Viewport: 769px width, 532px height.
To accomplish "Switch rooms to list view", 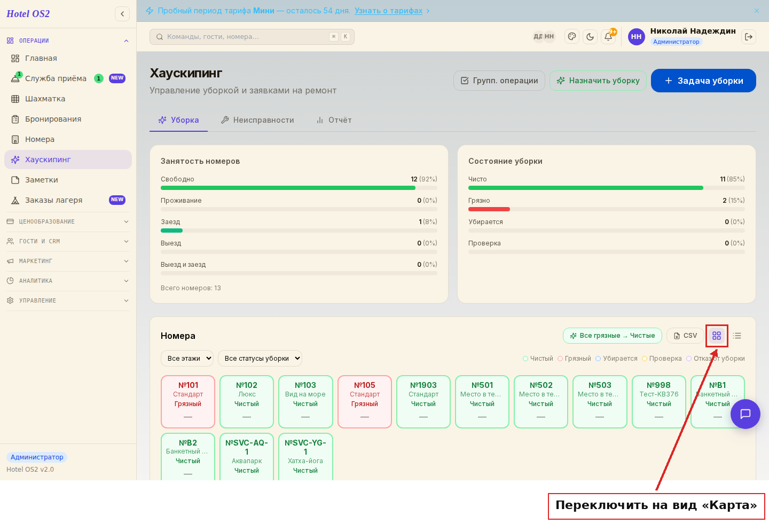I will point(737,336).
